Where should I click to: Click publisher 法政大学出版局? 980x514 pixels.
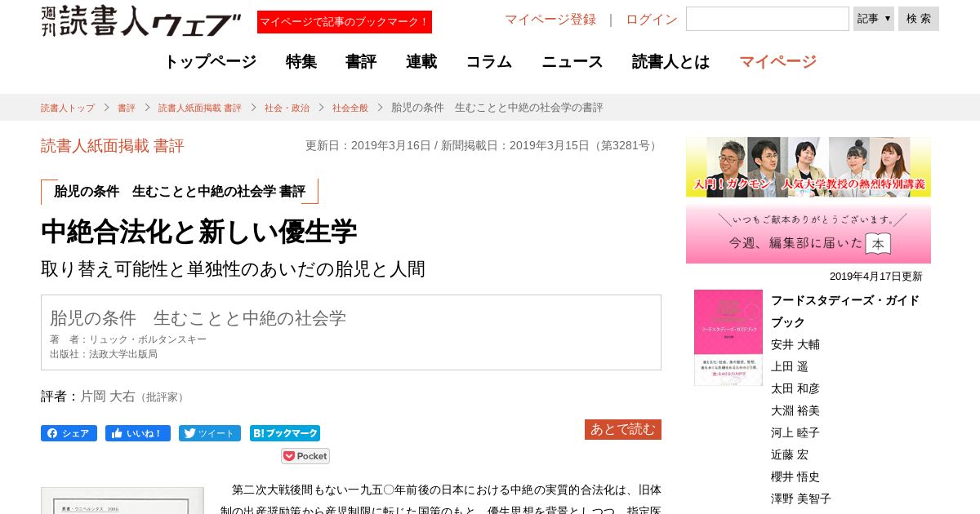[123, 354]
